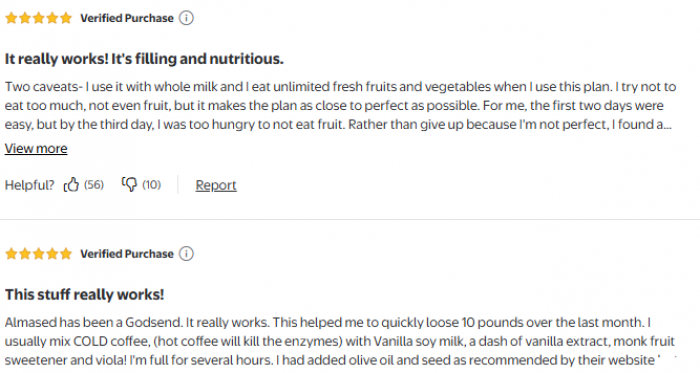700x373 pixels.
Task: Mark the first review helpful with thumbs up
Action: pyautogui.click(x=71, y=185)
